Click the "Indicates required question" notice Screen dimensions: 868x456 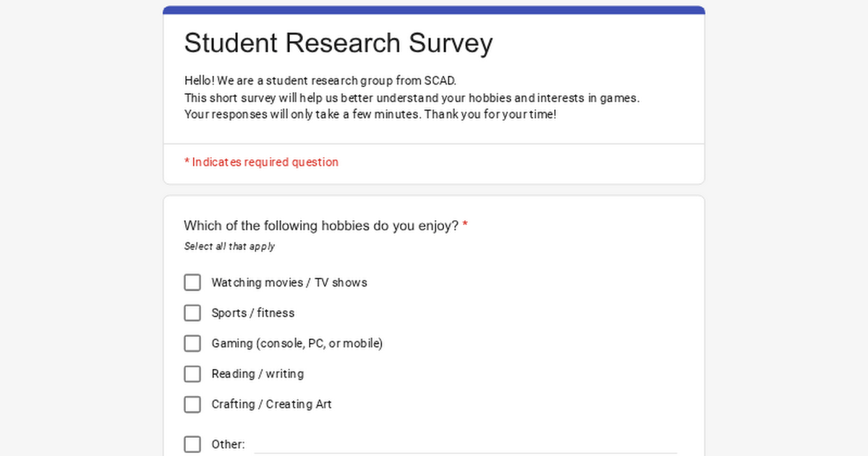pos(261,162)
